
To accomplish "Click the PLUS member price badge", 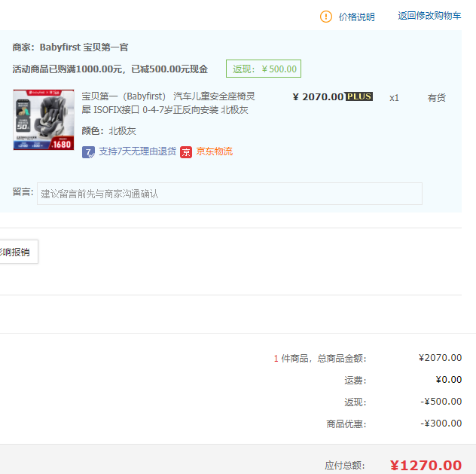I will (x=359, y=96).
